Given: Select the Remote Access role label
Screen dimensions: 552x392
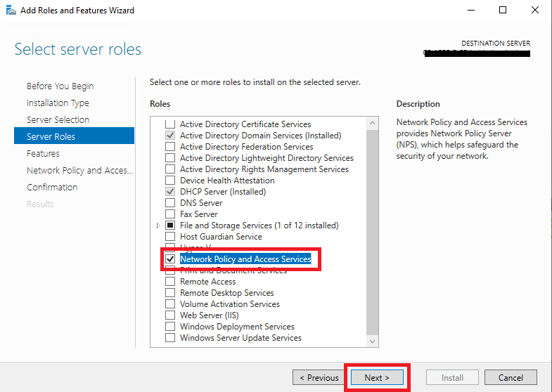Looking at the screenshot, I should click(207, 282).
